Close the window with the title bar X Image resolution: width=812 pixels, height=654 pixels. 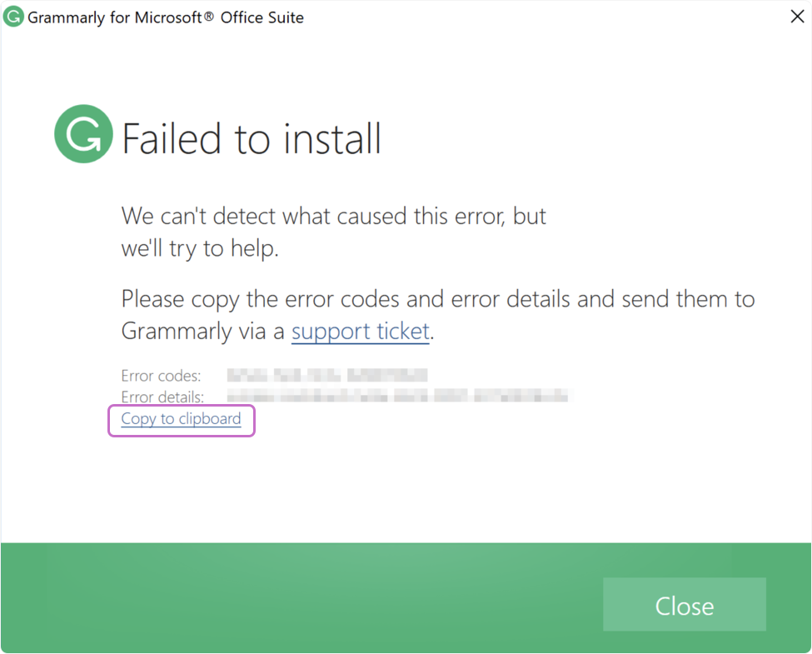(796, 17)
